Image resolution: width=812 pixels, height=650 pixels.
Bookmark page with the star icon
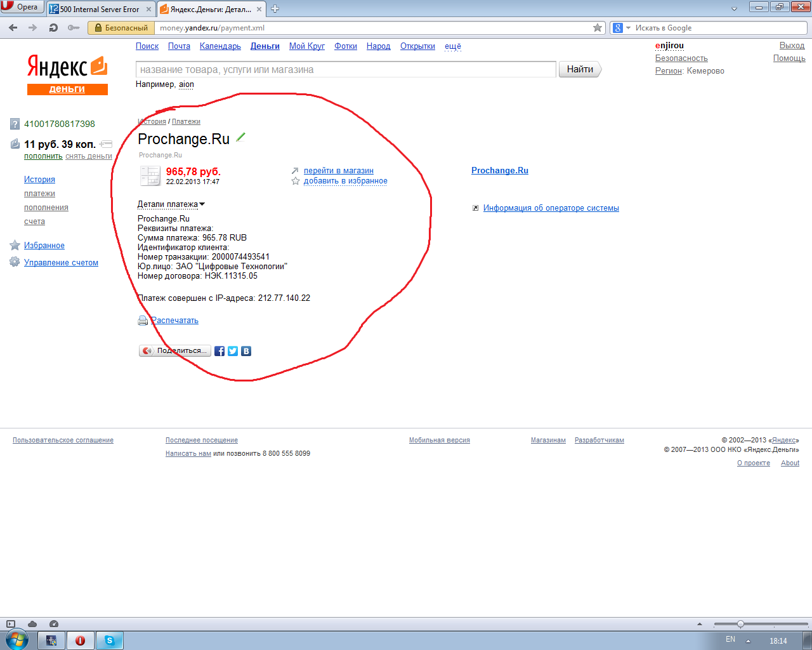click(x=598, y=28)
